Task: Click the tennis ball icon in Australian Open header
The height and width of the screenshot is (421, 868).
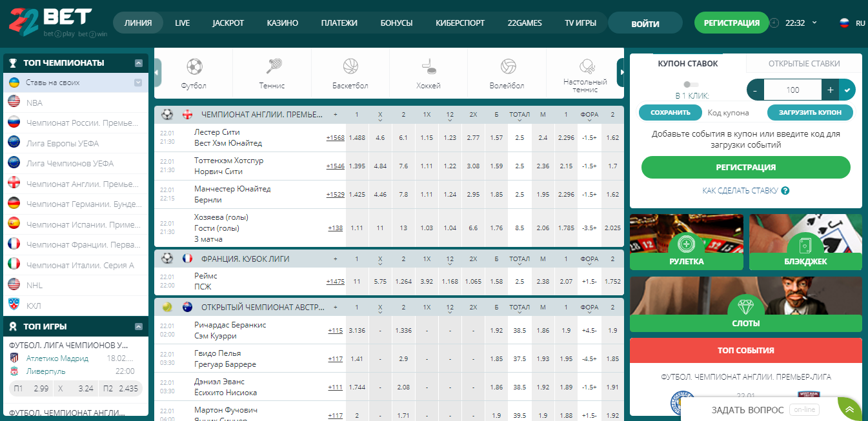Action: coord(167,307)
